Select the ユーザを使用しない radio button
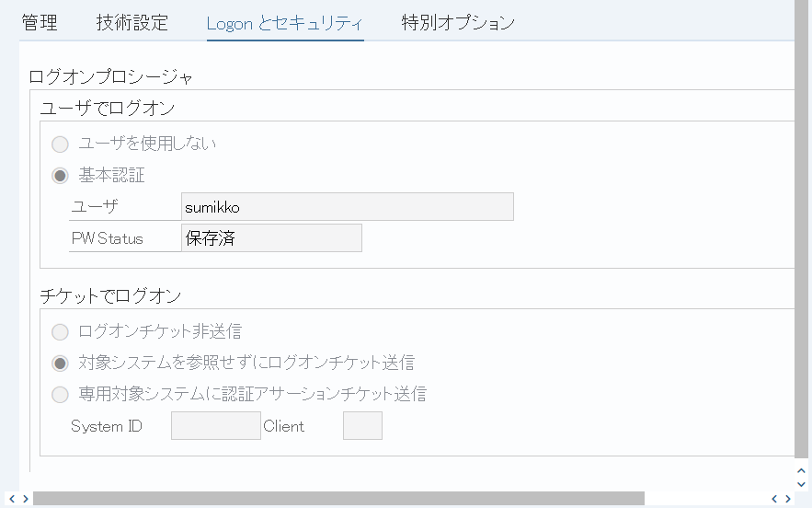This screenshot has height=508, width=812. tap(60, 144)
